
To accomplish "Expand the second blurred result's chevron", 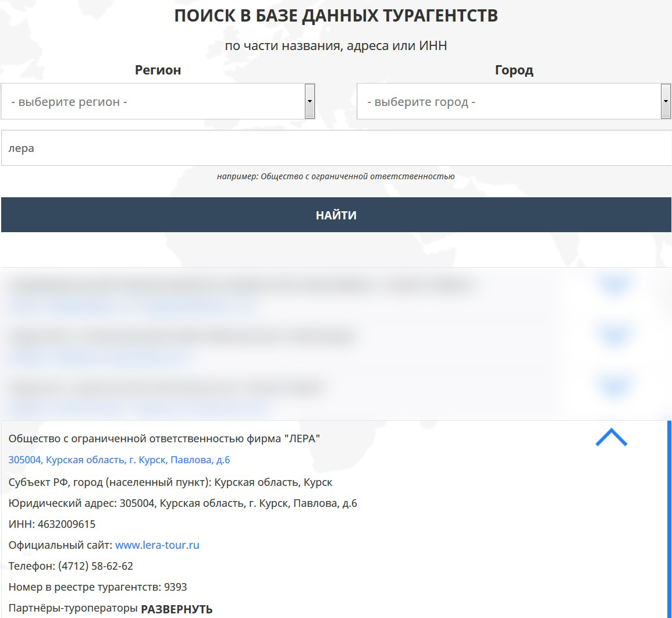I will pyautogui.click(x=614, y=335).
